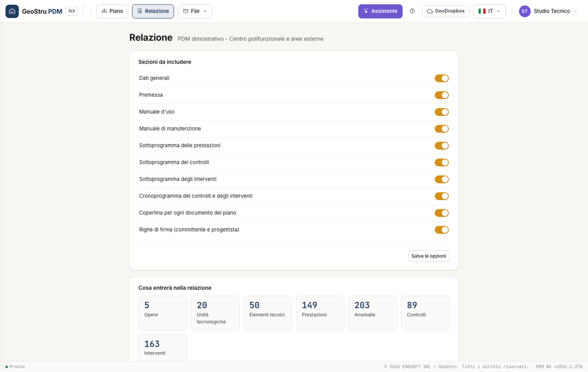588x372 pixels.
Task: Switch to the Piano tab
Action: [112, 11]
